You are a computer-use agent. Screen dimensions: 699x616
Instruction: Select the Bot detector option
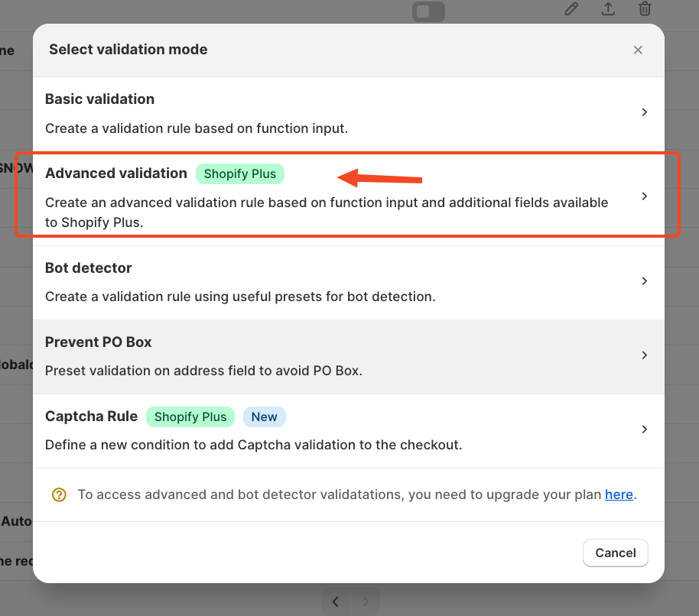(349, 282)
